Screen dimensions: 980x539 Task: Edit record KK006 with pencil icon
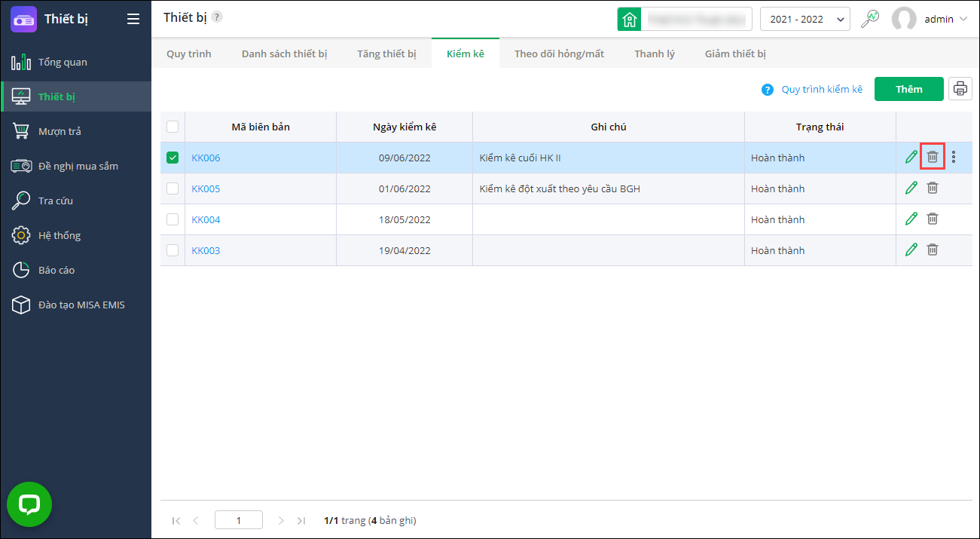(911, 157)
